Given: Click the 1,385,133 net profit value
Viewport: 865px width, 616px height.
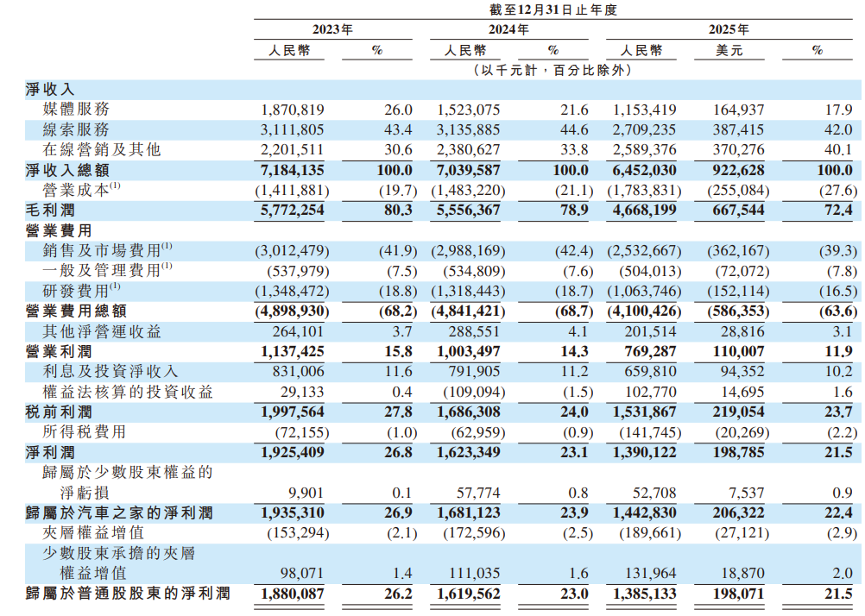Looking at the screenshot, I should pos(645,594).
